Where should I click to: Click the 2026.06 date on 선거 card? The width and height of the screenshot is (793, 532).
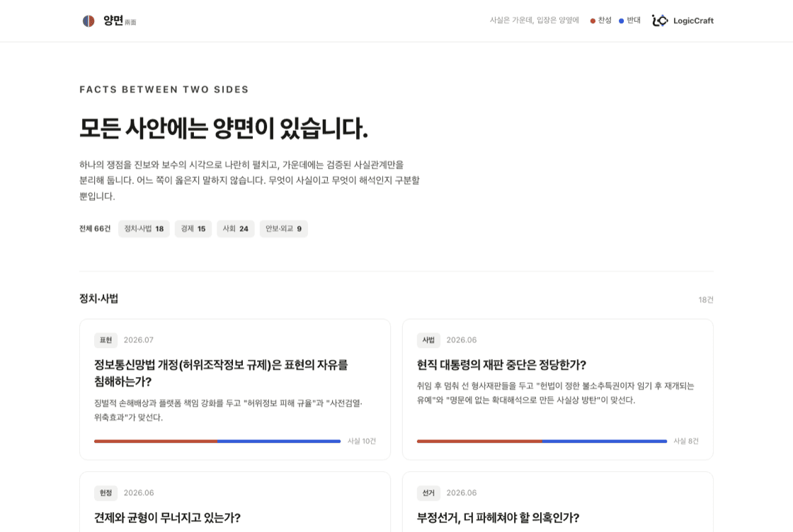click(461, 492)
